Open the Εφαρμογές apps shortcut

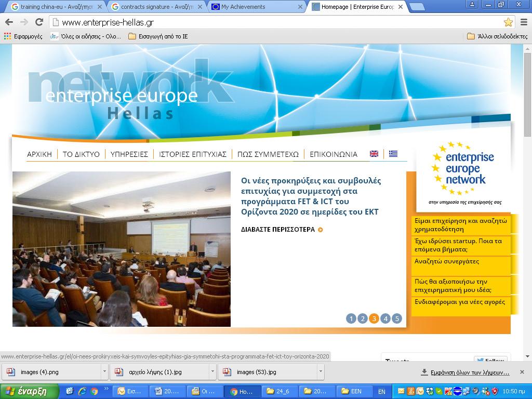click(23, 36)
